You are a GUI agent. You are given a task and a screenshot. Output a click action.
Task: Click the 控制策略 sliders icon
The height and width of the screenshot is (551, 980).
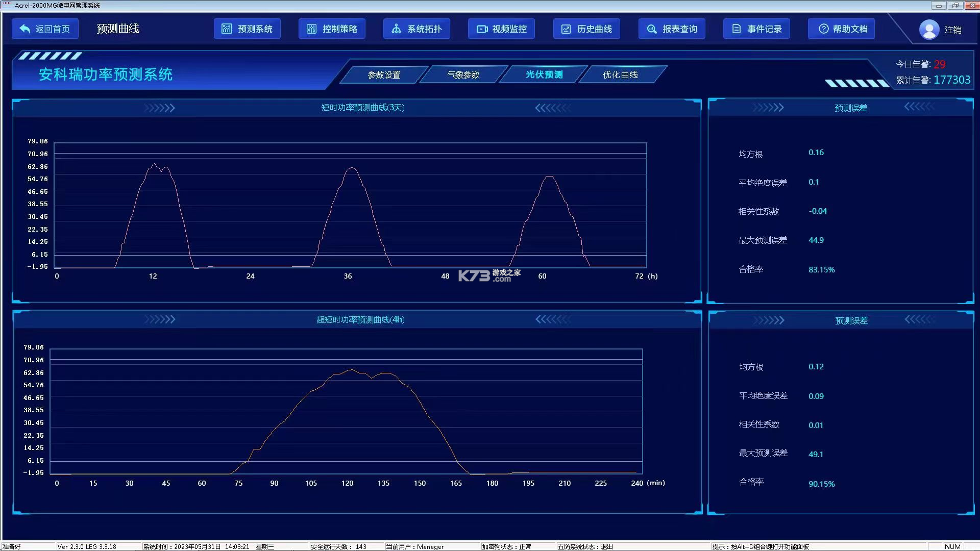311,29
